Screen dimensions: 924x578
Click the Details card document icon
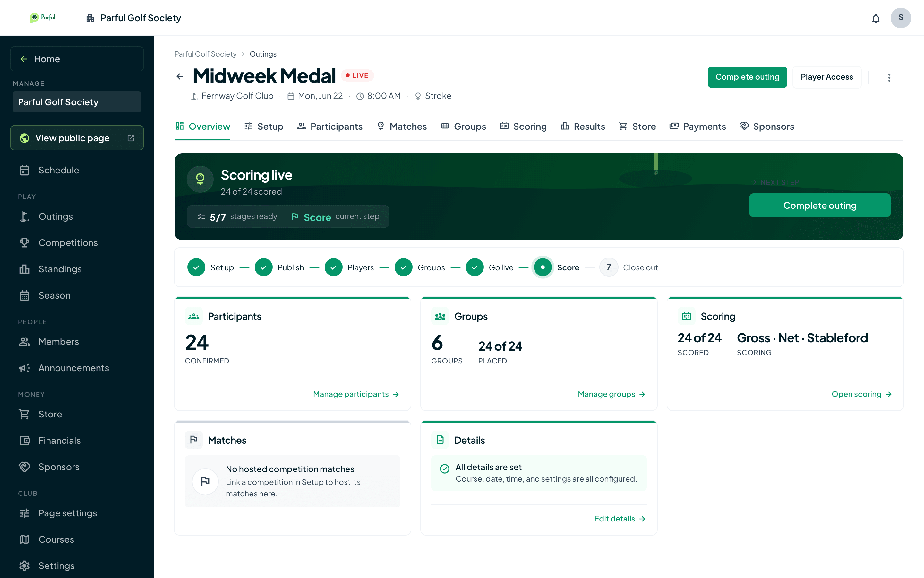tap(440, 440)
